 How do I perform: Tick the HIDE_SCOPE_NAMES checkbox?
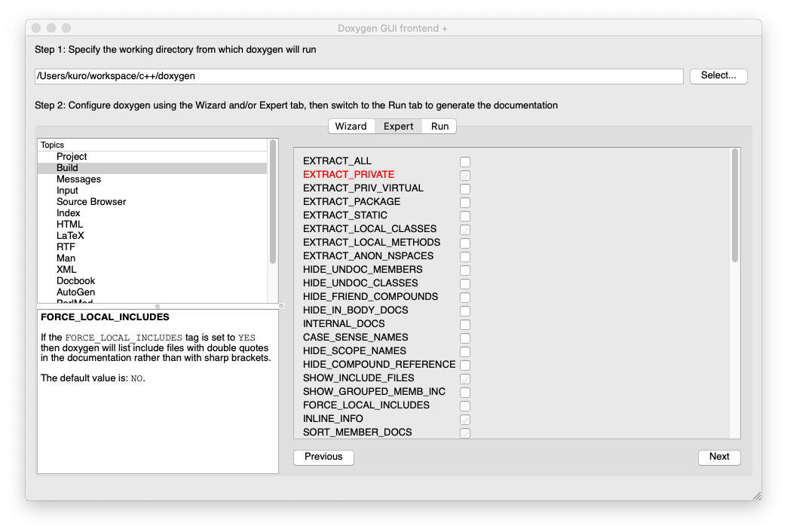point(465,351)
